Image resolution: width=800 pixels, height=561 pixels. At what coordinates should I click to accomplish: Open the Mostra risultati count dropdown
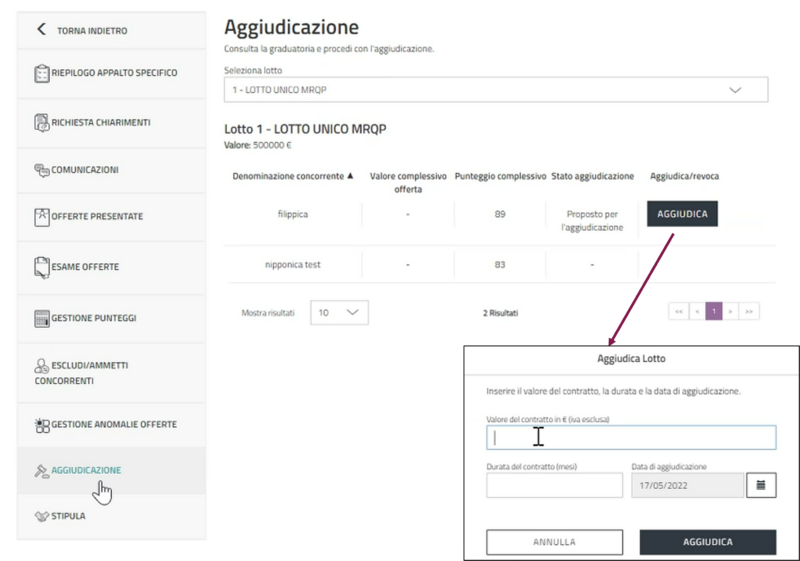click(339, 313)
